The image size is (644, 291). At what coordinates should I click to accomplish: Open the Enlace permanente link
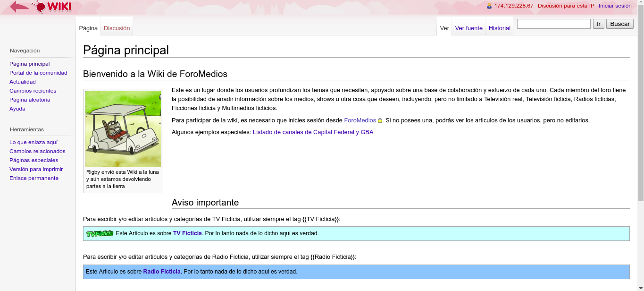pos(34,178)
